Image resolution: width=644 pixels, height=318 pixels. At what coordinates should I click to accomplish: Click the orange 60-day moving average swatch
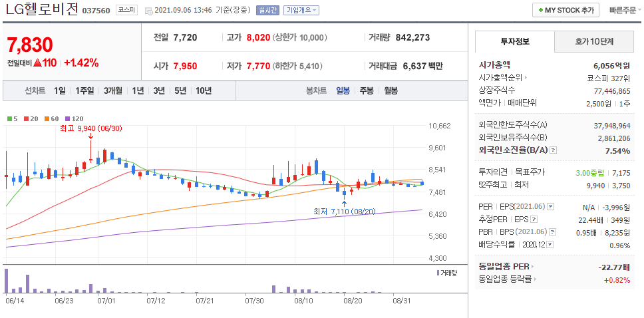point(47,118)
